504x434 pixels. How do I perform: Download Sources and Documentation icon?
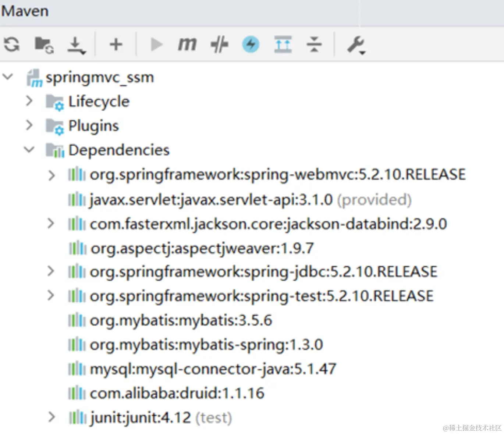[76, 46]
